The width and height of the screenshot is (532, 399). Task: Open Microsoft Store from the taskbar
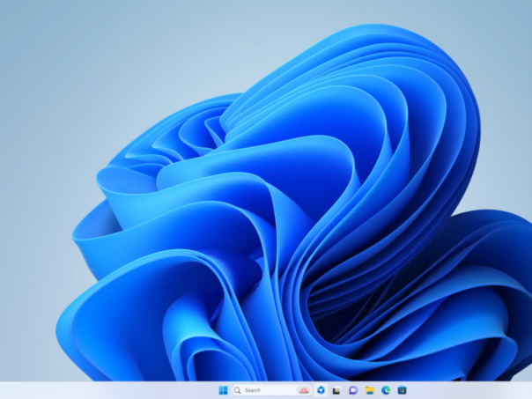pyautogui.click(x=402, y=390)
